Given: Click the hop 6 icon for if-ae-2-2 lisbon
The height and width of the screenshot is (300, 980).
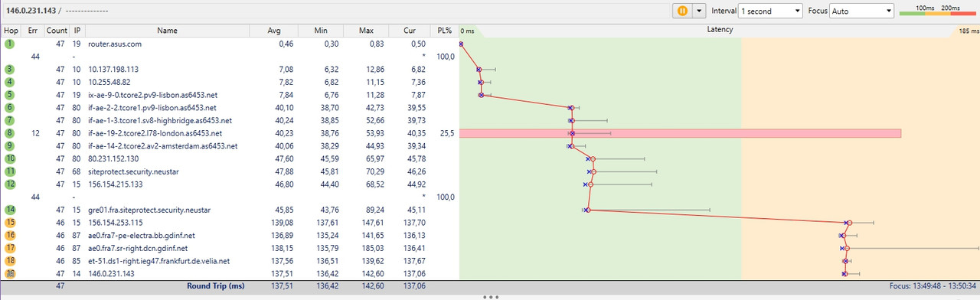Looking at the screenshot, I should (10, 108).
